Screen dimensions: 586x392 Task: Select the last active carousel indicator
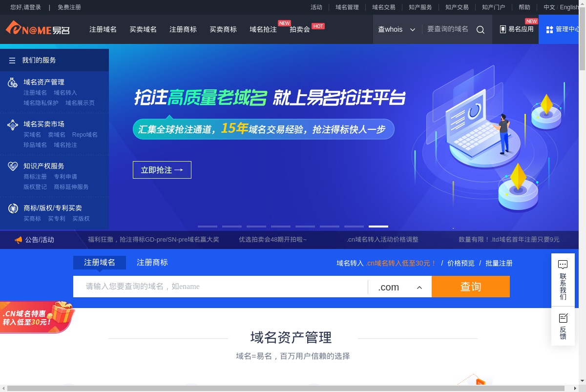pyautogui.click(x=378, y=227)
